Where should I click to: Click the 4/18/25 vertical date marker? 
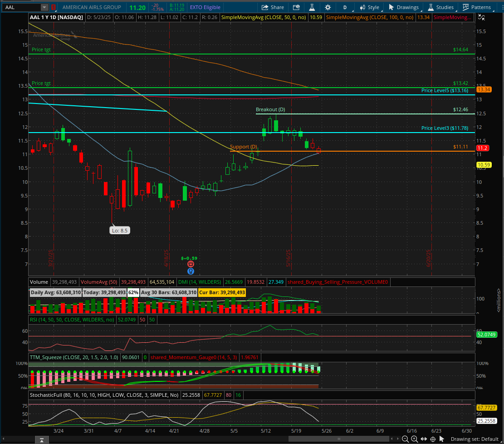[166, 258]
